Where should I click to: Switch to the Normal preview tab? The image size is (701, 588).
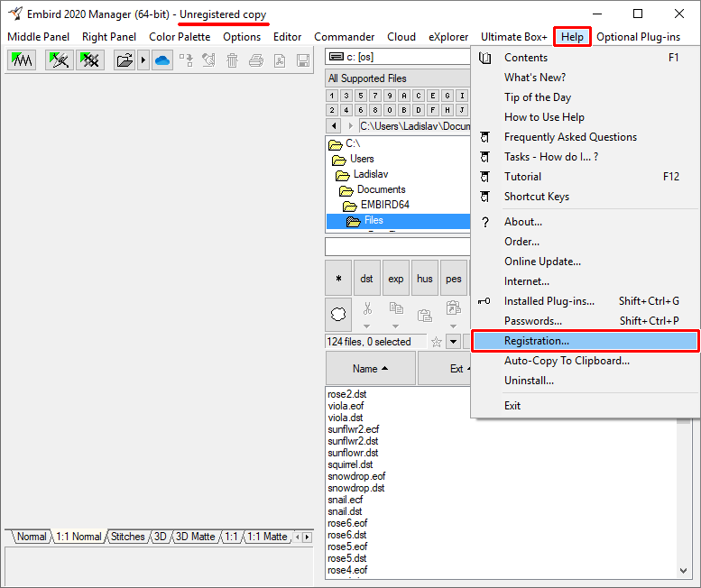[x=31, y=537]
